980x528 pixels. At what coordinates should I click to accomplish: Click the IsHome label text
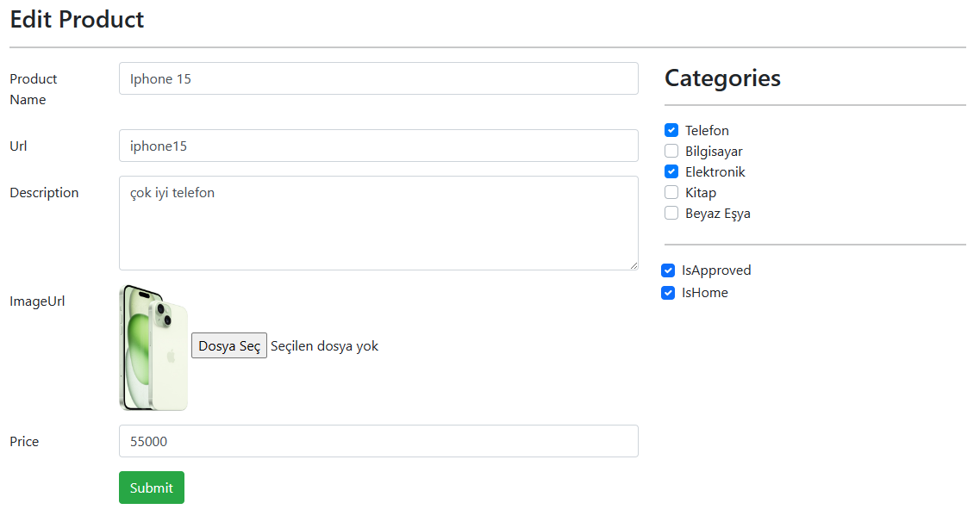click(705, 293)
